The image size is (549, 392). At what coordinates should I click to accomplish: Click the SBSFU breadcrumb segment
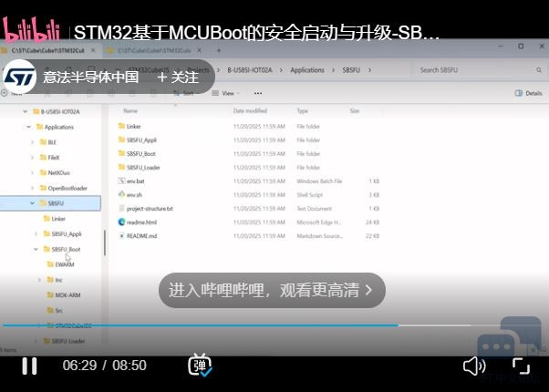[351, 70]
